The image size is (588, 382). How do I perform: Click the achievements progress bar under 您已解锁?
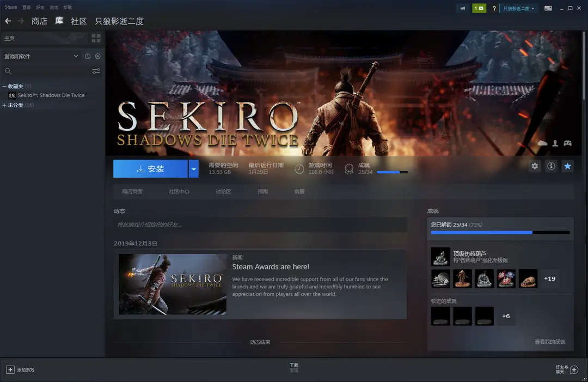tap(500, 233)
